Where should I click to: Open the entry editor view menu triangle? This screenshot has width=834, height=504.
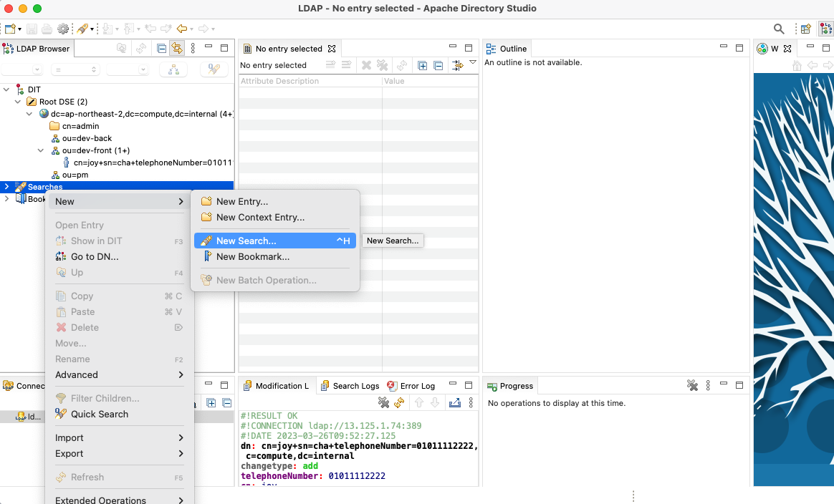pos(473,63)
